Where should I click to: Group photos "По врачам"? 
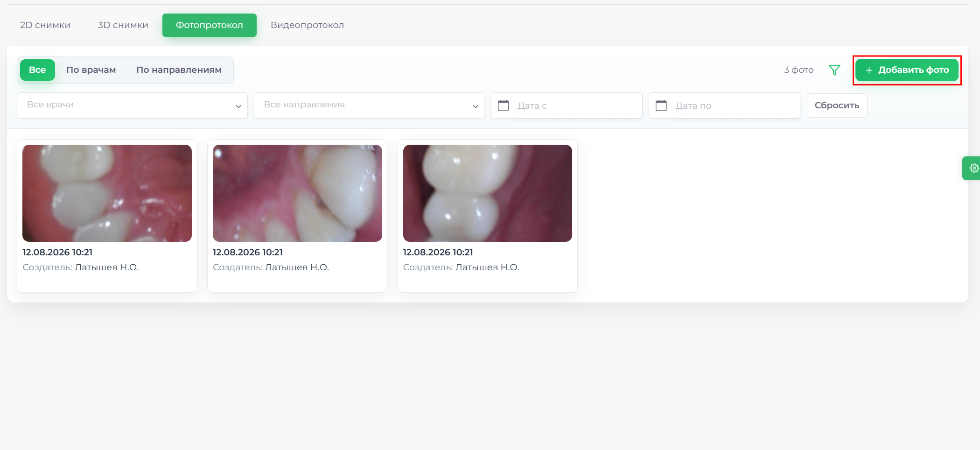click(x=91, y=70)
